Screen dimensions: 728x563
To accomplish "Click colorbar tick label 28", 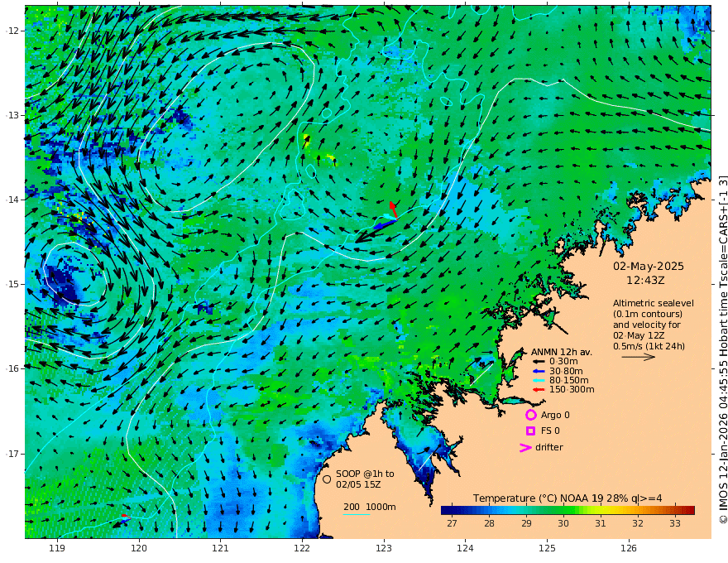I will click(489, 523).
